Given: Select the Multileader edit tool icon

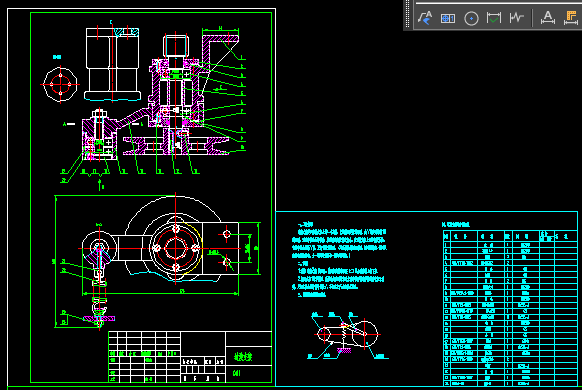Looking at the screenshot, I should pyautogui.click(x=425, y=18).
